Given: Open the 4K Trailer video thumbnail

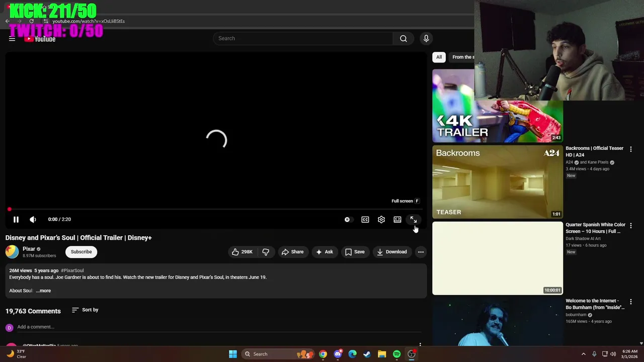Looking at the screenshot, I should click(497, 106).
